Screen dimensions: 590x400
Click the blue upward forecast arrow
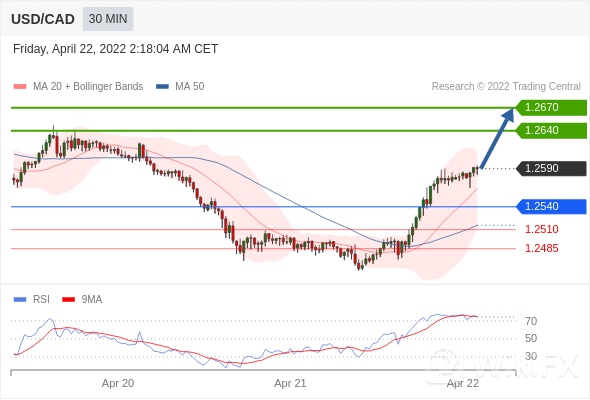click(x=498, y=138)
